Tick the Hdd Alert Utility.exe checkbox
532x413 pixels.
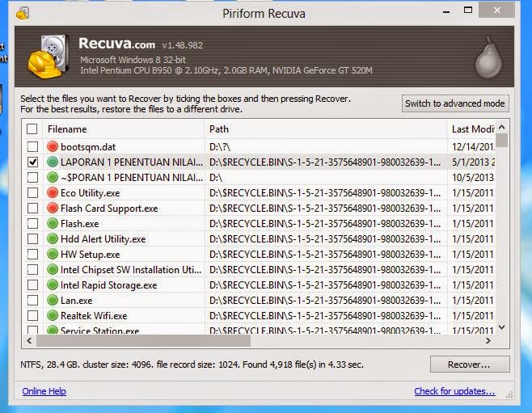(x=32, y=239)
